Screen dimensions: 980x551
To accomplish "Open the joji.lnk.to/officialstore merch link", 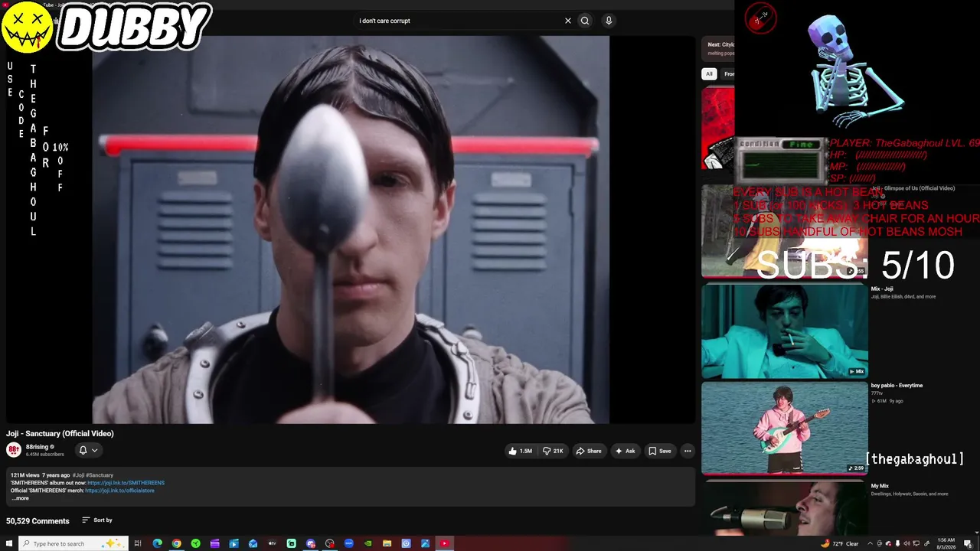I will (119, 491).
